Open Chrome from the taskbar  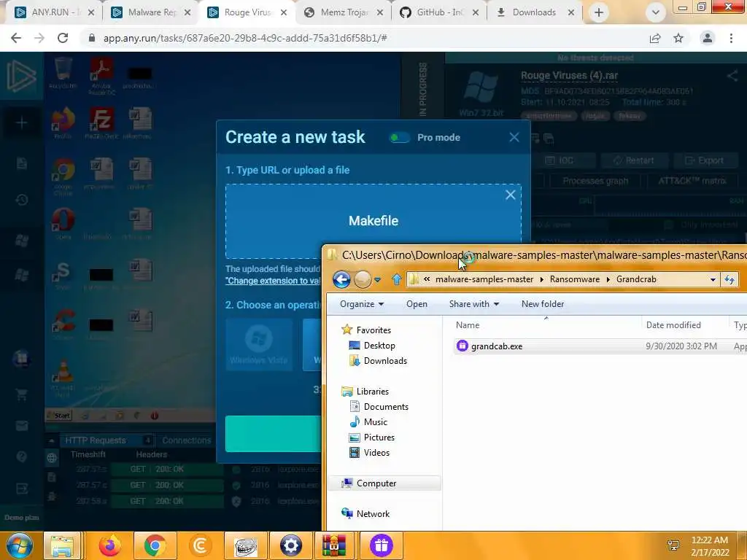[x=155, y=545]
